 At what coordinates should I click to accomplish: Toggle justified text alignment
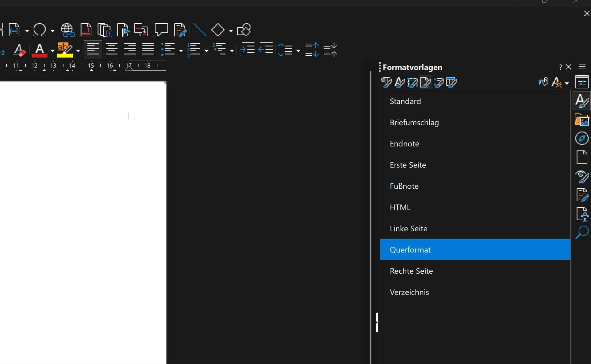pyautogui.click(x=148, y=50)
